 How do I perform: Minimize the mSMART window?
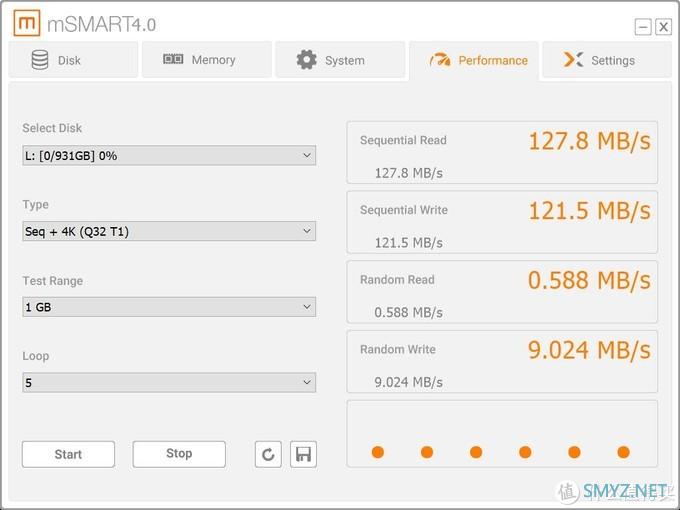tap(643, 27)
